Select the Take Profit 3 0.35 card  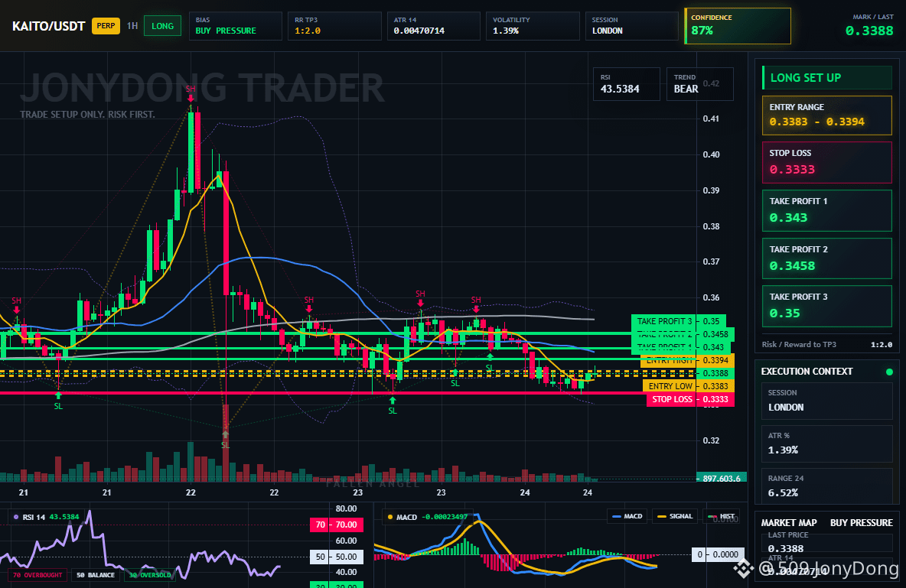(x=827, y=306)
